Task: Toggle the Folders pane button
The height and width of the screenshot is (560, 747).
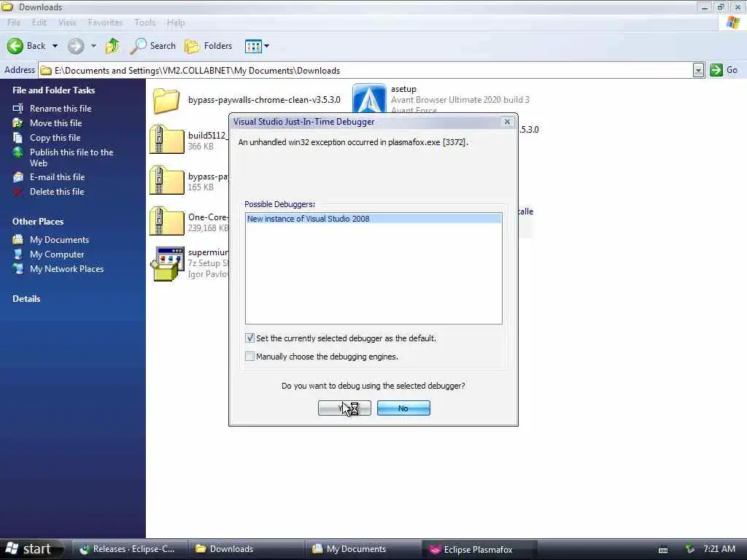Action: [x=208, y=46]
